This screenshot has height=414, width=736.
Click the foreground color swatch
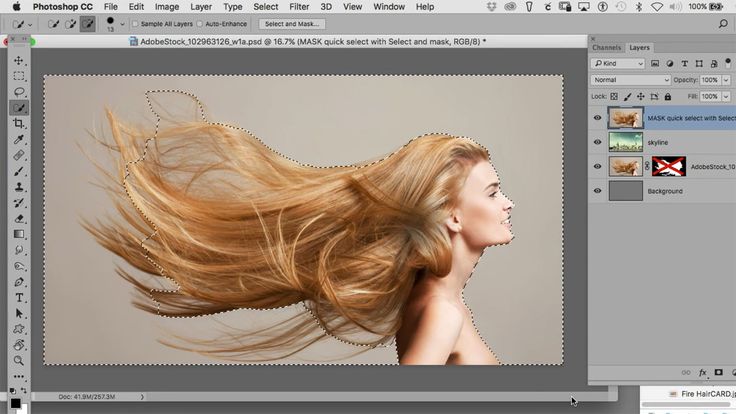14,401
